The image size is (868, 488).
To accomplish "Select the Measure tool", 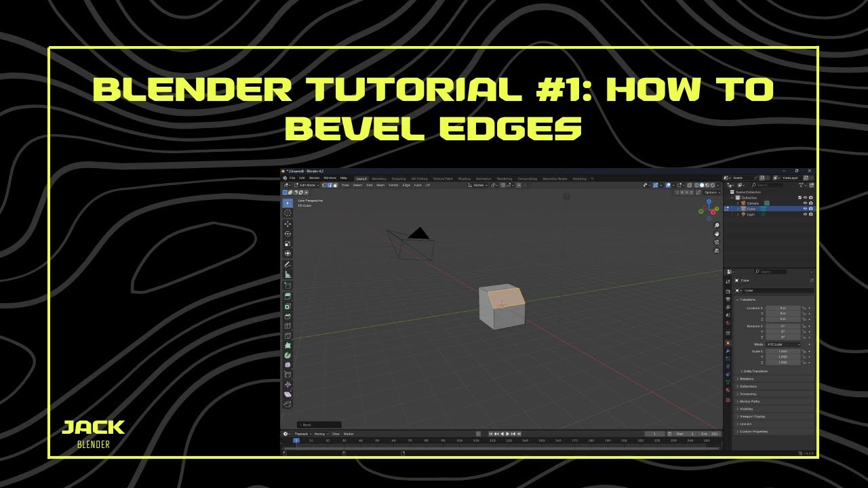I will pos(288,274).
